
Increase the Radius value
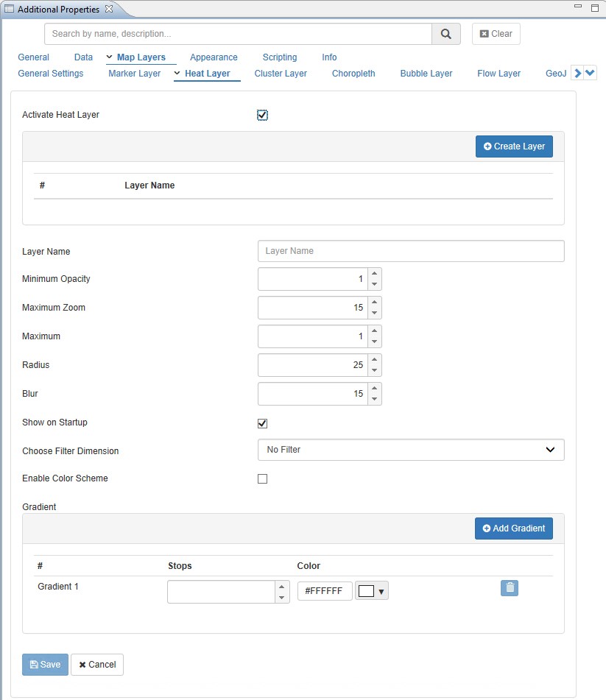click(374, 360)
